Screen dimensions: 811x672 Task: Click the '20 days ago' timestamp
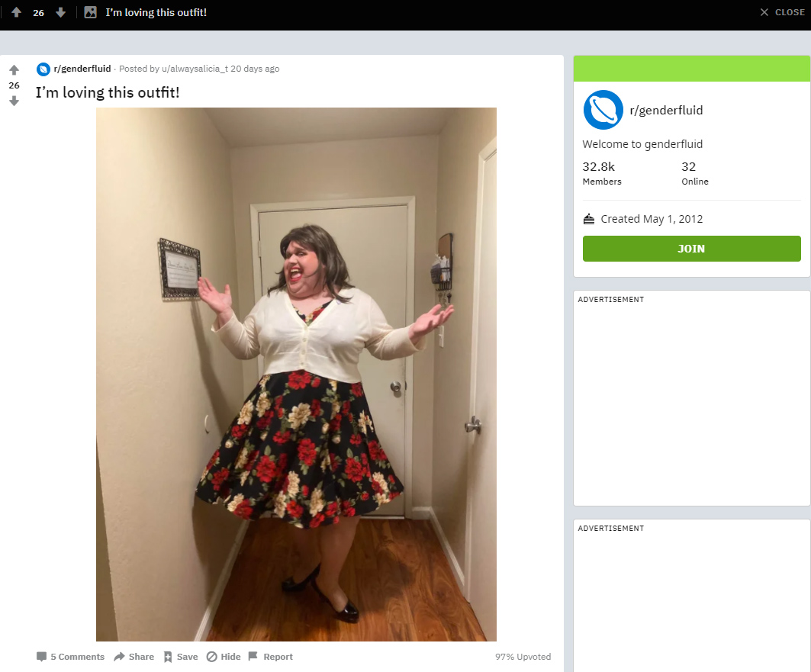(255, 69)
